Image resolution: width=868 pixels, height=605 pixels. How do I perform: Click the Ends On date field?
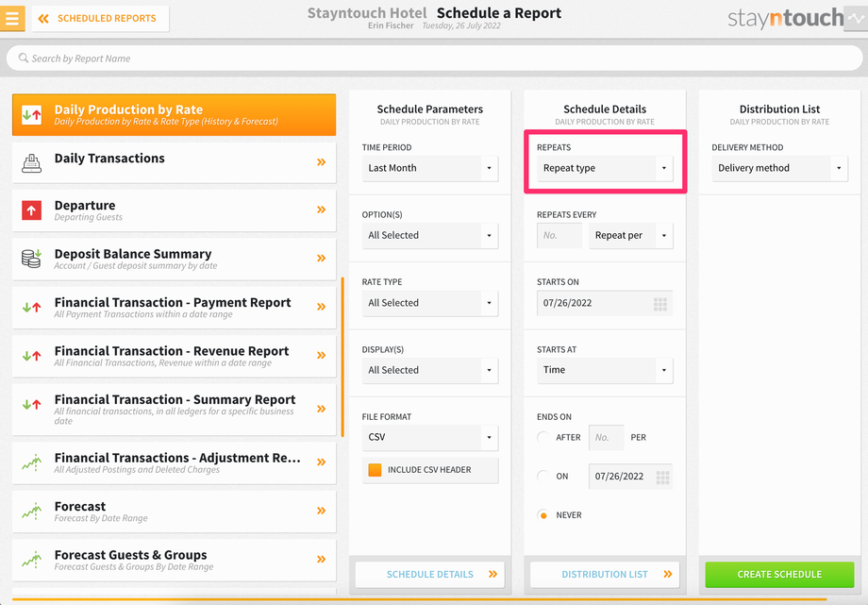630,477
